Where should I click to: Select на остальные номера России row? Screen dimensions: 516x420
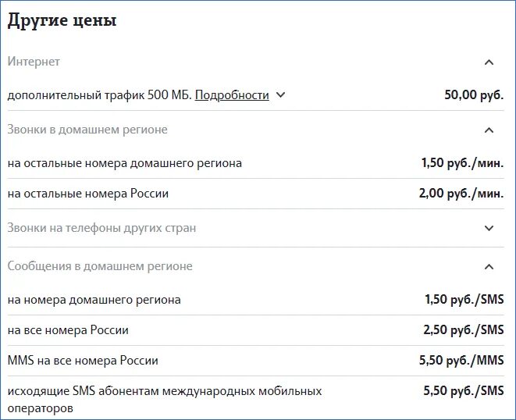point(256,194)
